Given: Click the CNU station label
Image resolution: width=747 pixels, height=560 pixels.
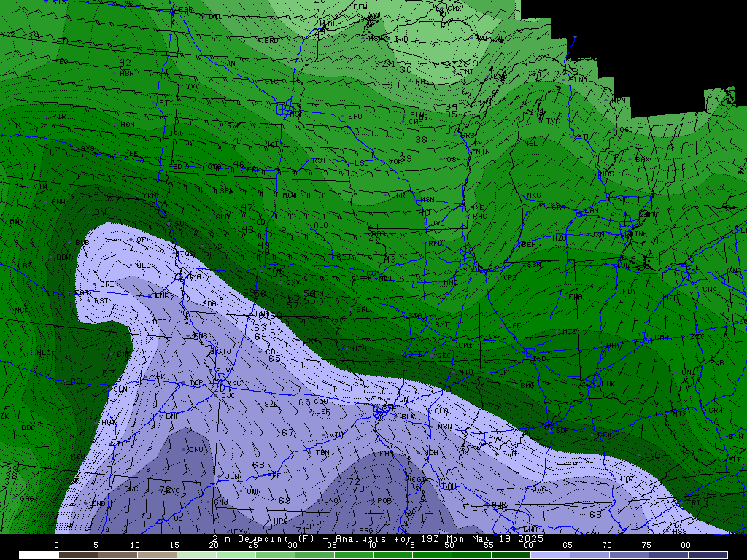Looking at the screenshot, I should point(196,450).
